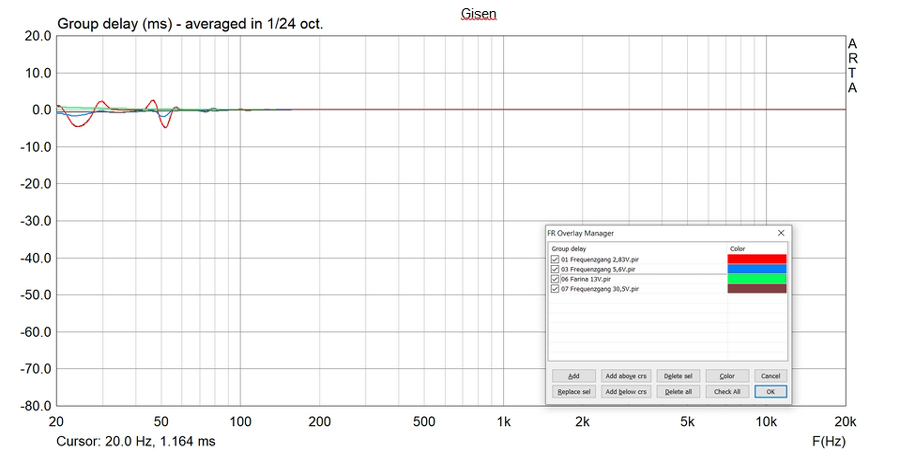
Task: Toggle the 03 Frequenzgang 5,6V.pir checkbox
Action: coord(555,269)
